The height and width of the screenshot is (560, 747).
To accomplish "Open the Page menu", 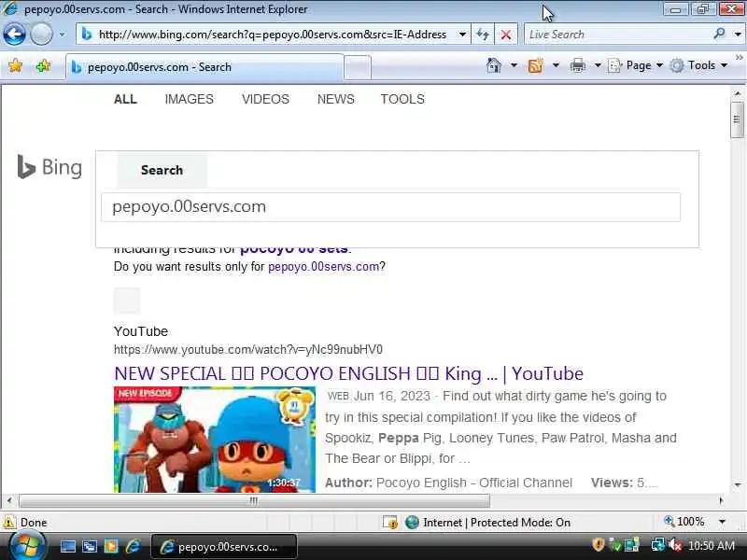I will point(636,65).
